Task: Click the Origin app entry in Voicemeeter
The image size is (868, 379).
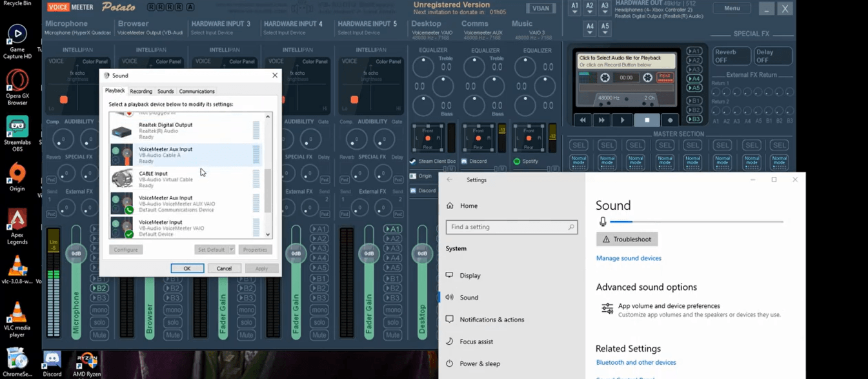Action: 423,176
